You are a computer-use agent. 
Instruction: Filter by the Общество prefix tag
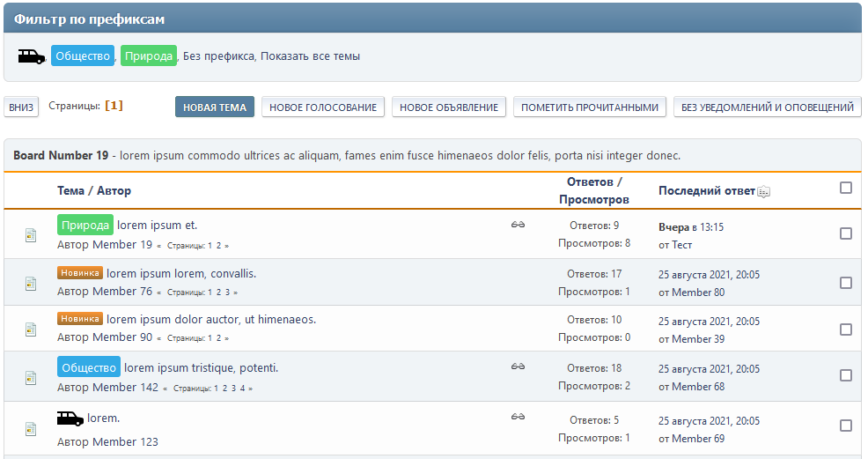(x=83, y=56)
